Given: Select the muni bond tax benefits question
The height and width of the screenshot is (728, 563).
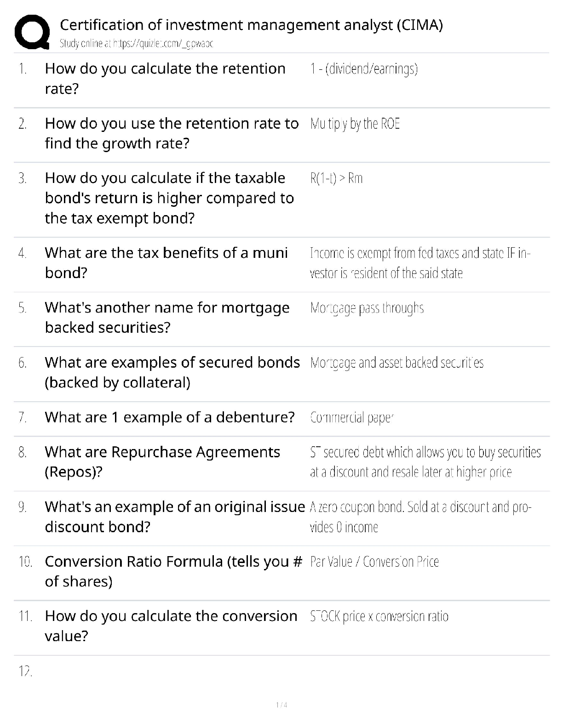Looking at the screenshot, I should click(166, 263).
